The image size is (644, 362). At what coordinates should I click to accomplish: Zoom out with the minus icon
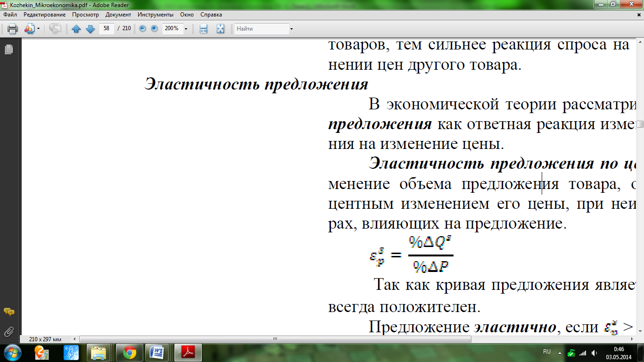tap(142, 29)
